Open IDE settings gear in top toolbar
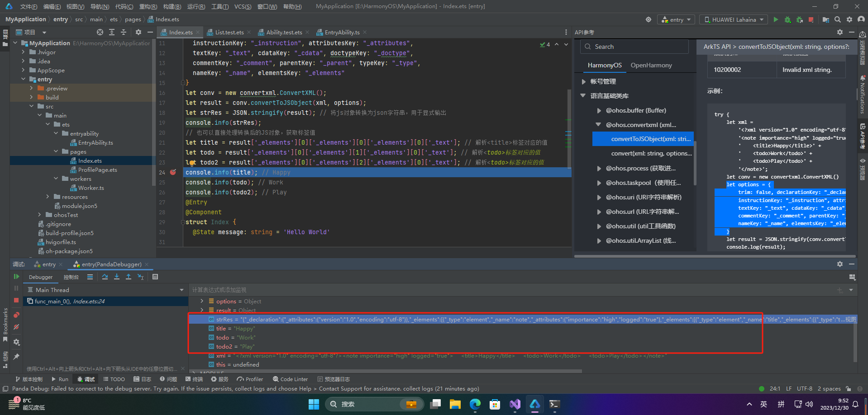 (x=849, y=19)
